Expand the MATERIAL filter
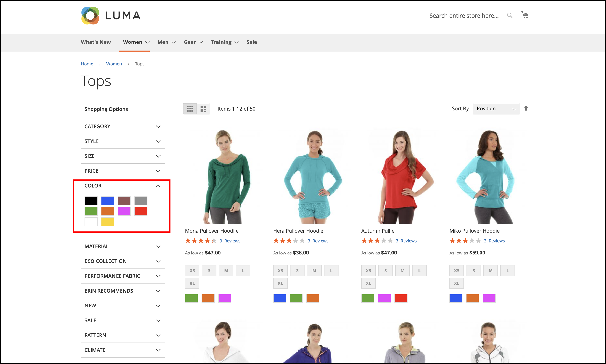The image size is (606, 364). (x=123, y=246)
